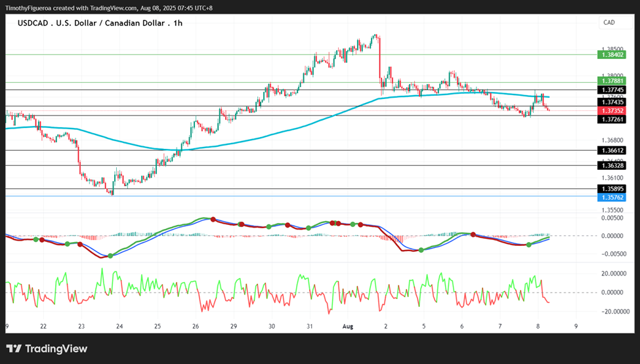The width and height of the screenshot is (640, 364).
Task: Click the TimothyFigueroa created with TradingView.com header
Action: click(x=108, y=8)
